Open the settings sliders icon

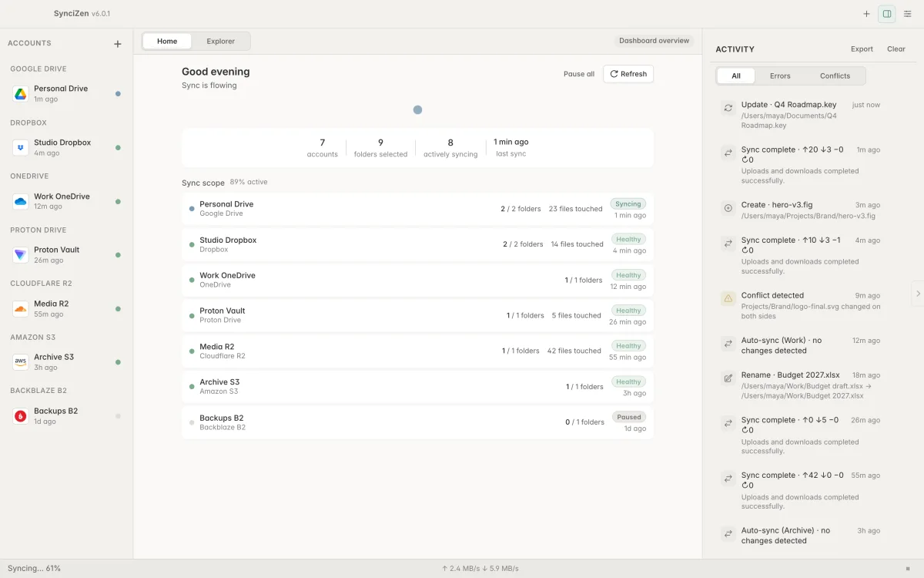[907, 14]
